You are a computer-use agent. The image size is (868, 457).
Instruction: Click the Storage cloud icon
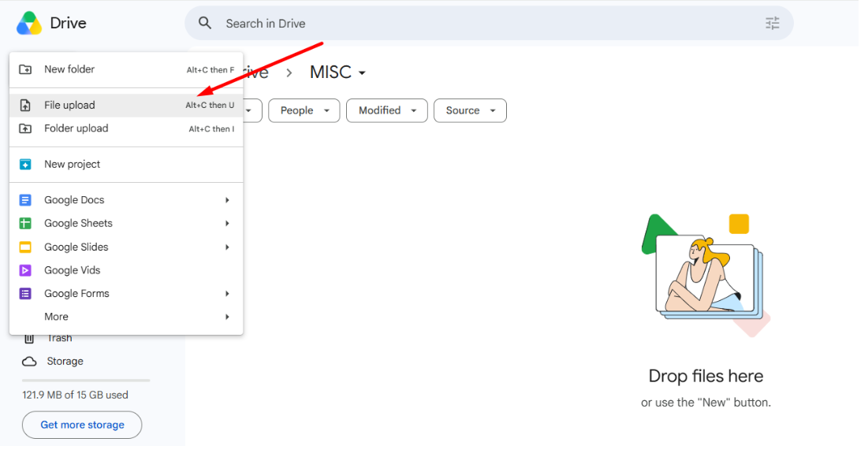(x=29, y=362)
